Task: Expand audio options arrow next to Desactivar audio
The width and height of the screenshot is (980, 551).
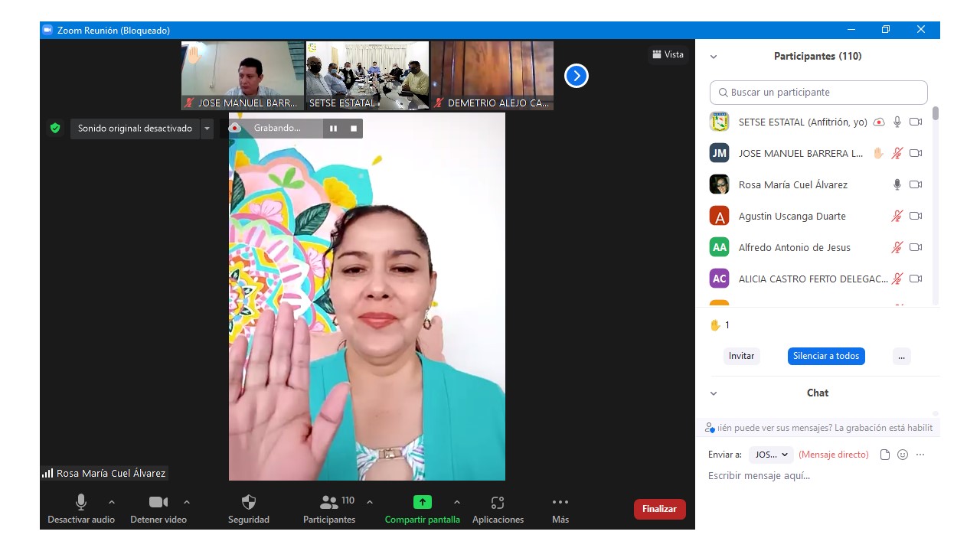Action: [x=112, y=502]
